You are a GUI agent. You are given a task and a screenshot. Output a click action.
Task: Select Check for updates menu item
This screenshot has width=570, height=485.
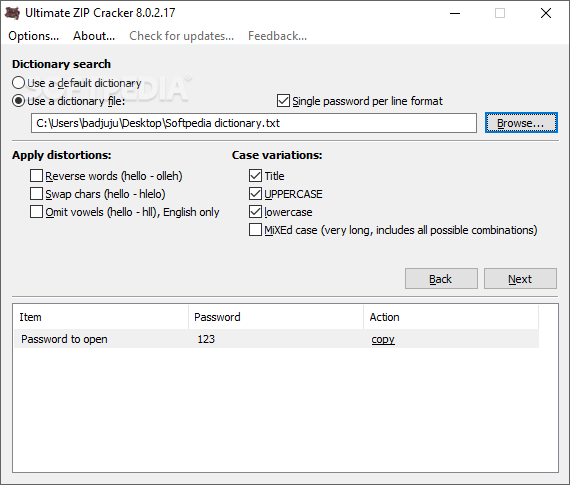[181, 36]
